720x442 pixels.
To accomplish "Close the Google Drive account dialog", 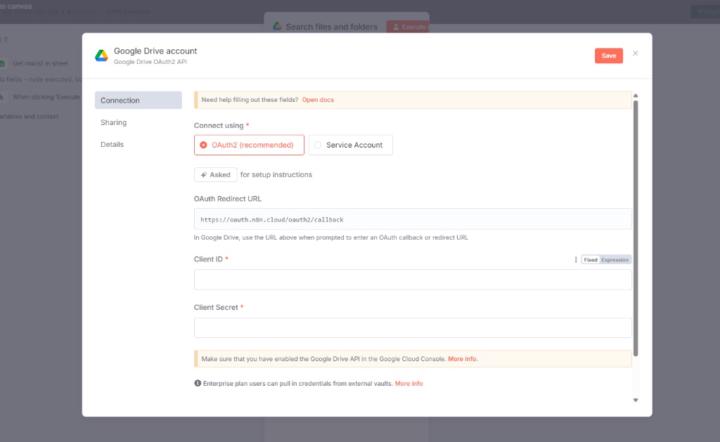I will tap(635, 53).
